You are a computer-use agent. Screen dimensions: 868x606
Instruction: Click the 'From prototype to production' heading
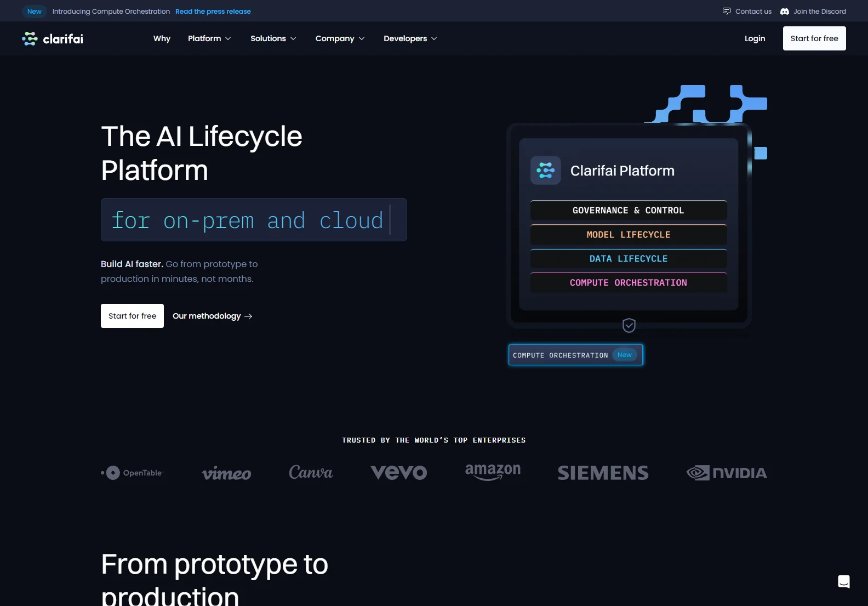pos(214,577)
